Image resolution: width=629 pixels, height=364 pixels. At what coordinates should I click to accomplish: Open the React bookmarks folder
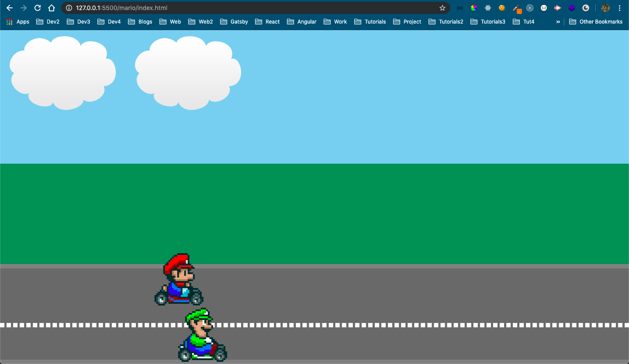(267, 21)
